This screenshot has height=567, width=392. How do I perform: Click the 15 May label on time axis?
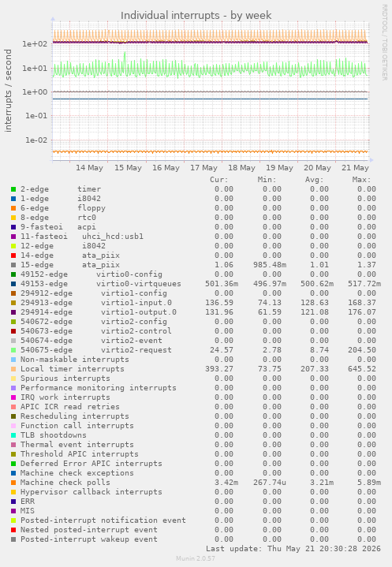point(128,168)
